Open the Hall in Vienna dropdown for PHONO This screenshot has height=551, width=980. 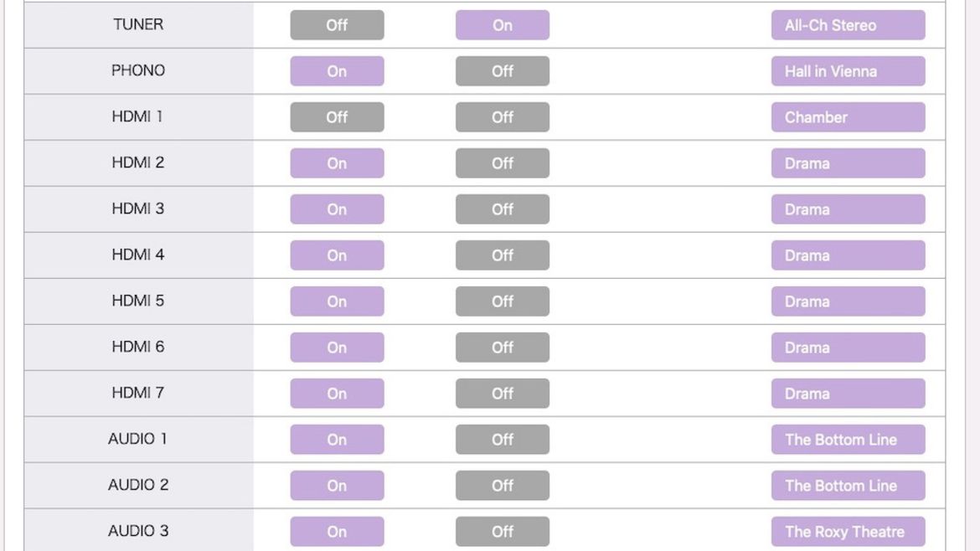(x=848, y=71)
